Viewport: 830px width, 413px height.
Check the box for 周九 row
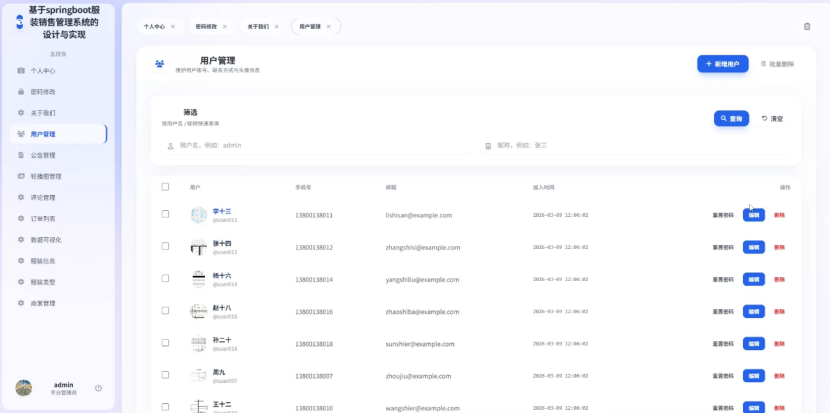165,375
